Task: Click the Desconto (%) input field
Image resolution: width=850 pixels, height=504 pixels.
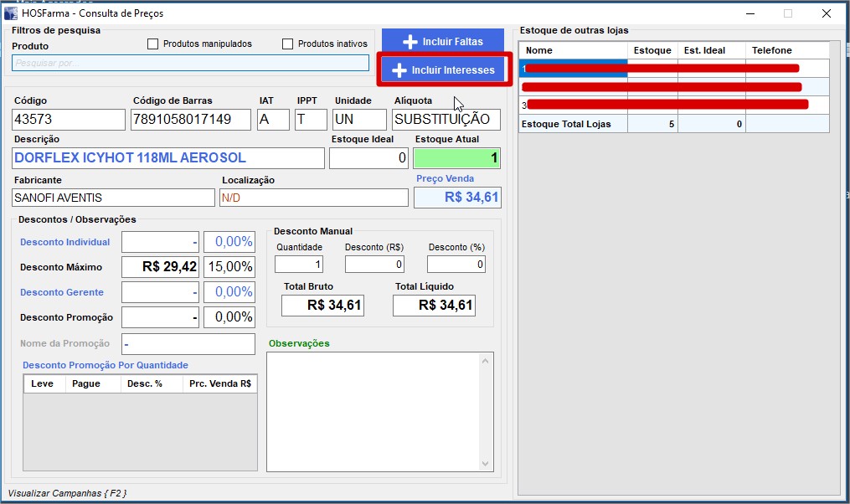Action: [x=456, y=265]
